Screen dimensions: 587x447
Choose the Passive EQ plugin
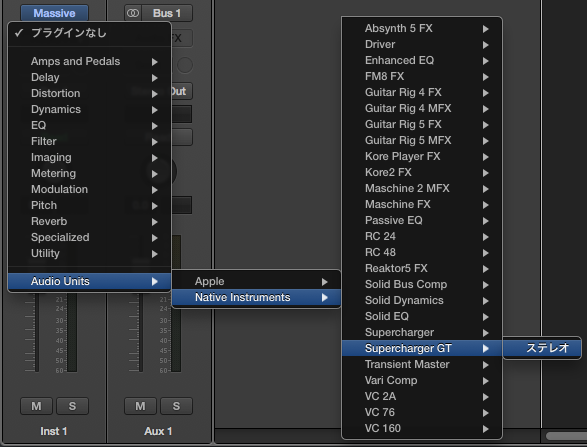click(422, 221)
